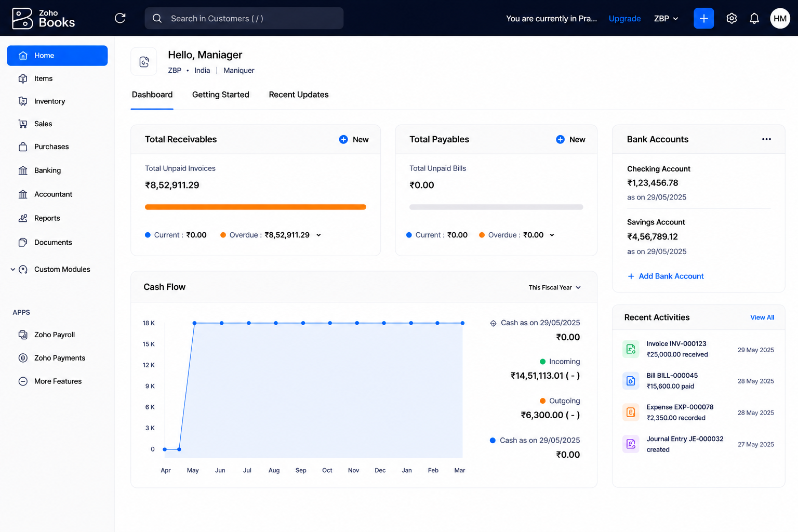Switch to the Recent Updates tab
This screenshot has height=532, width=798.
[299, 95]
